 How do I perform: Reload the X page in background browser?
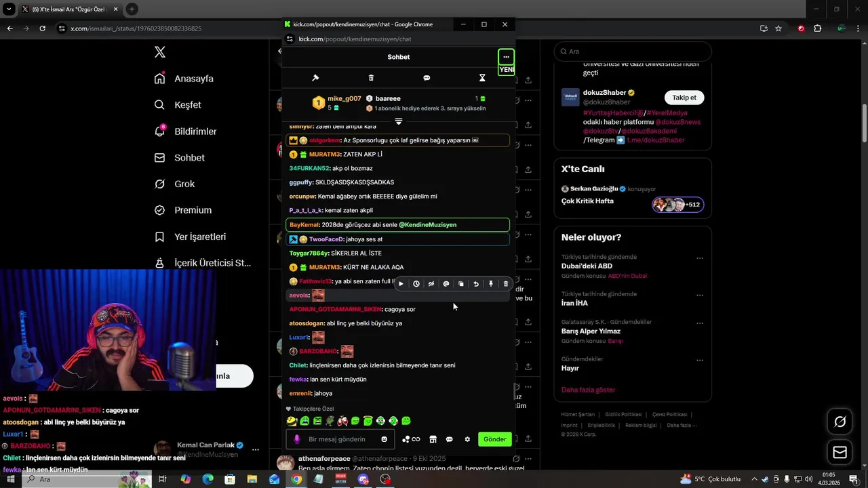42,28
